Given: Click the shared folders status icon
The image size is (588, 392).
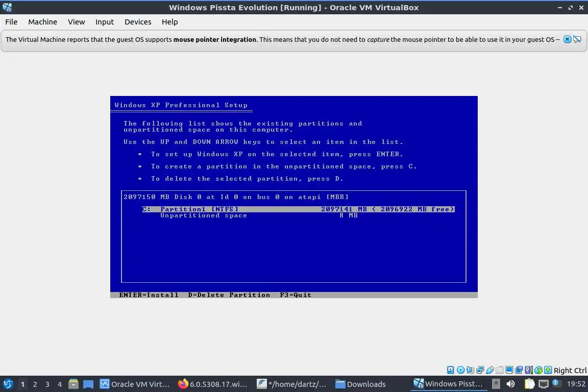Looking at the screenshot, I should [x=500, y=370].
